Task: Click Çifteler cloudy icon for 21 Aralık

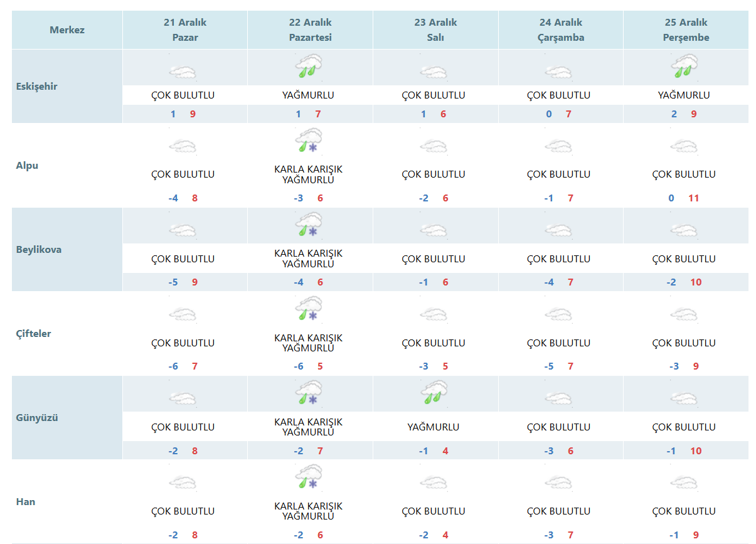Action: pyautogui.click(x=183, y=315)
